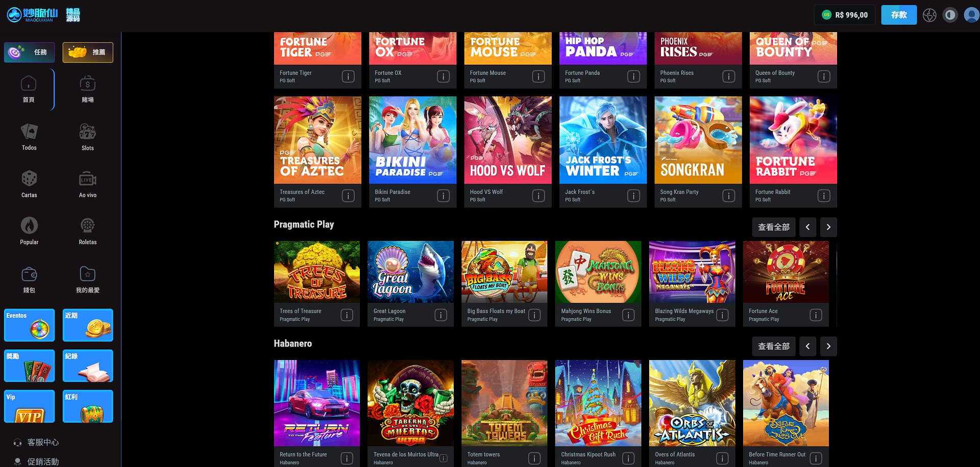Go to previous Pragmatic Play games
Screen dimensions: 980x467
(807, 227)
